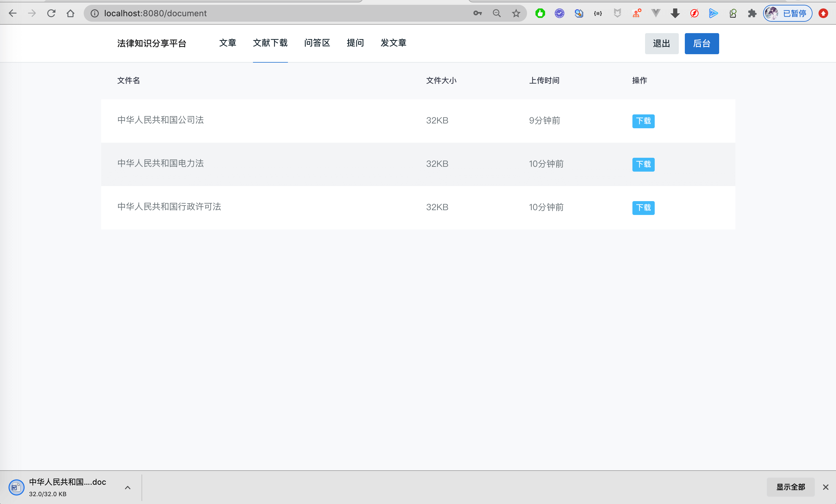This screenshot has width=836, height=504.
Task: Download 中华人民共和国公司法 file
Action: pos(643,121)
